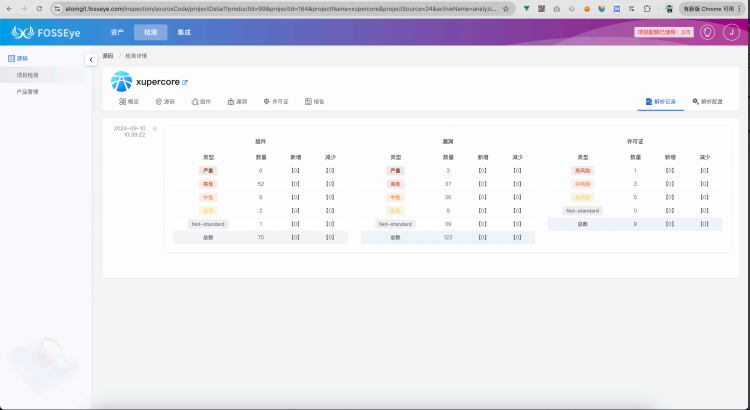The image size is (750, 410).
Task: Switch to the 报告 report tab
Action: coord(315,101)
